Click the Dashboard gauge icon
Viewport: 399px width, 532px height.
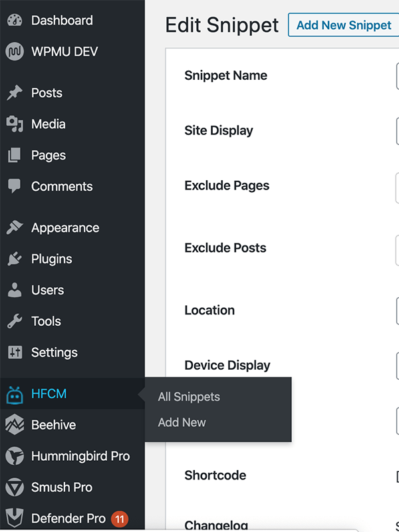pos(15,21)
